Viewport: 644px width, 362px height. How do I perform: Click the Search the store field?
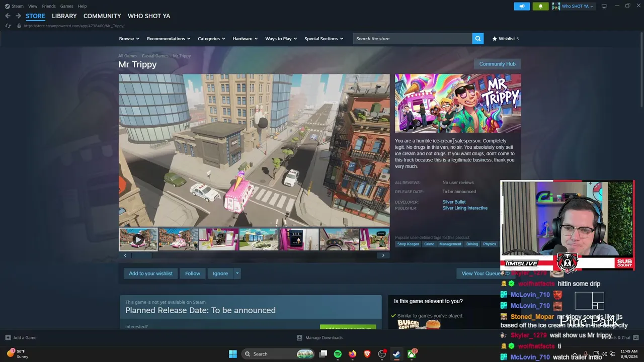click(413, 39)
